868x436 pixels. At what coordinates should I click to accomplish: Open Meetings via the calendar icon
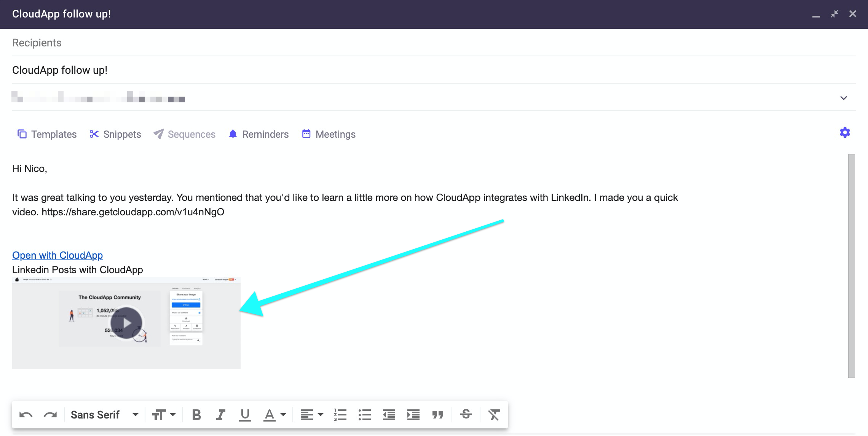(x=306, y=134)
